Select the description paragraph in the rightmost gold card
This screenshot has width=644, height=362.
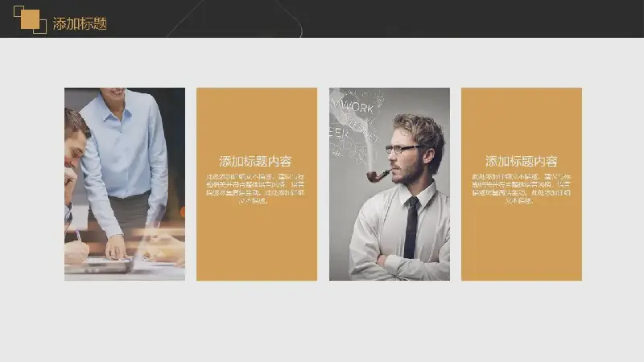(x=521, y=189)
